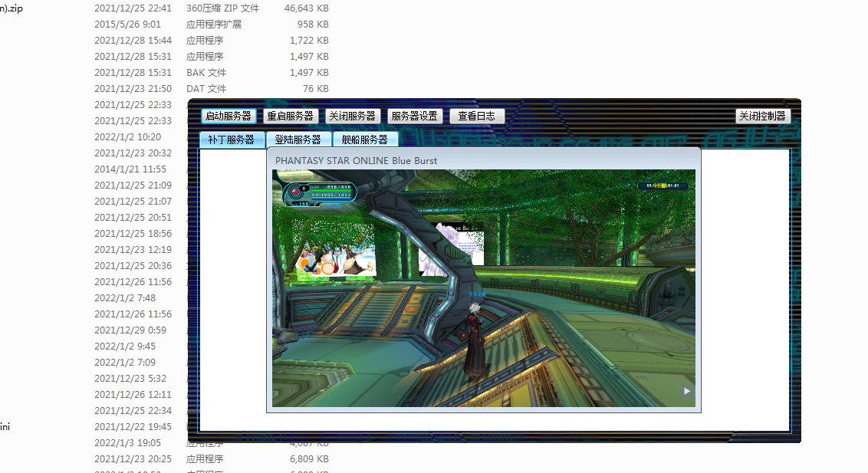The width and height of the screenshot is (868, 473).
Task: Click the date 2022/1/3 19:05
Action: click(127, 442)
